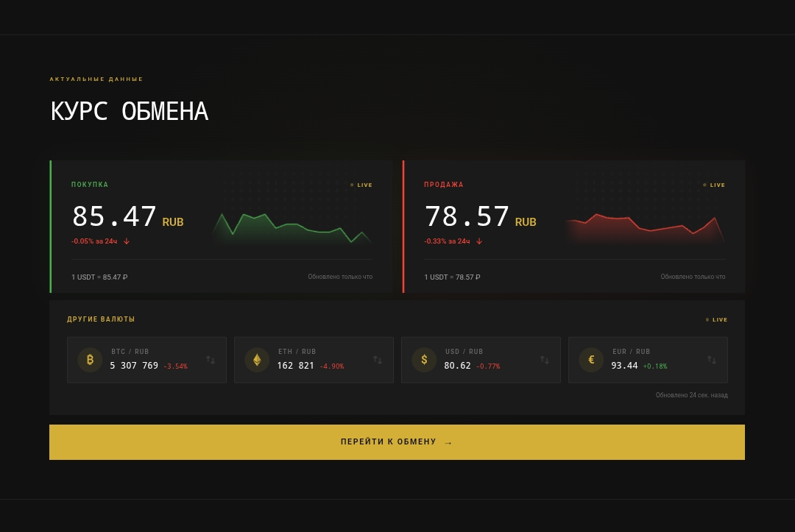Click the -3.54% BTC change
Viewport: 795px width, 532px height.
tap(175, 366)
